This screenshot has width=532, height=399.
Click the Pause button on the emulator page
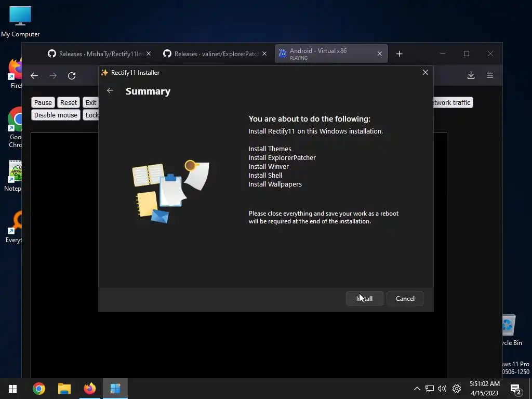click(x=43, y=102)
